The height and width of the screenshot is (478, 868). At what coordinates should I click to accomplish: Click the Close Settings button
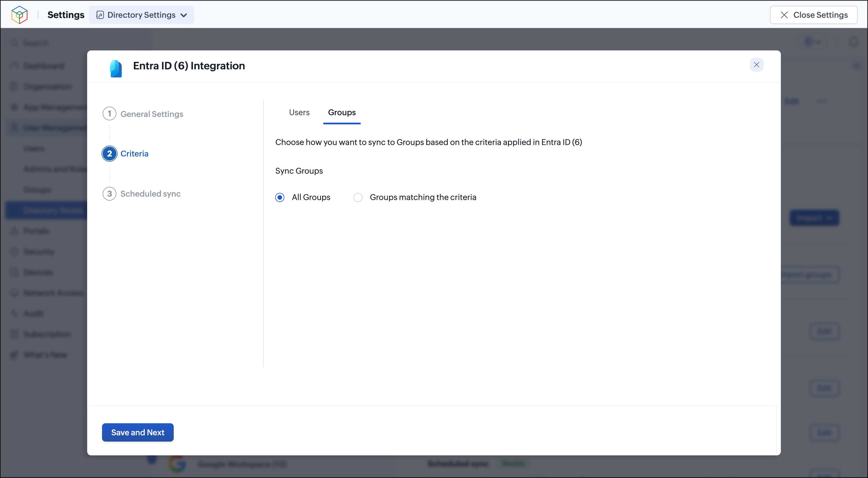coord(814,15)
